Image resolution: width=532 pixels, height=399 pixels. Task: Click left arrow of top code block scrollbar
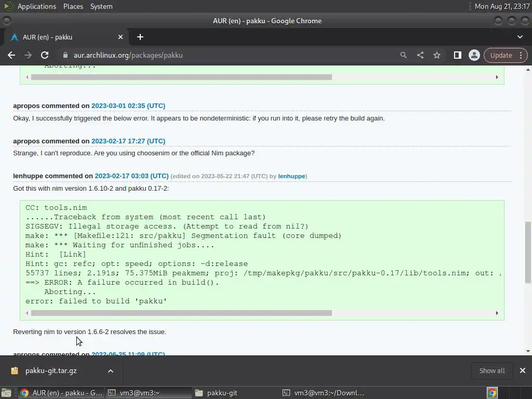pyautogui.click(x=27, y=77)
